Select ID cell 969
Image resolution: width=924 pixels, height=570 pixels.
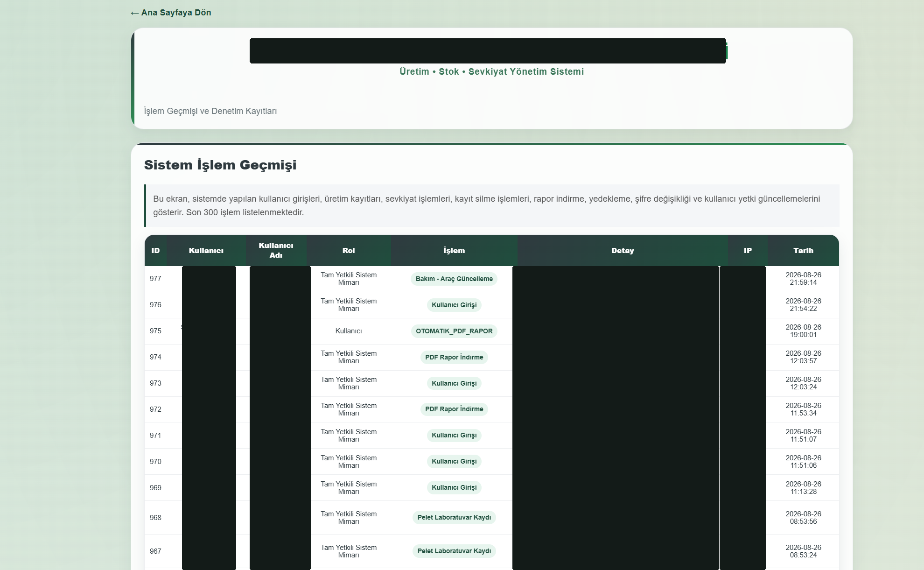click(155, 488)
